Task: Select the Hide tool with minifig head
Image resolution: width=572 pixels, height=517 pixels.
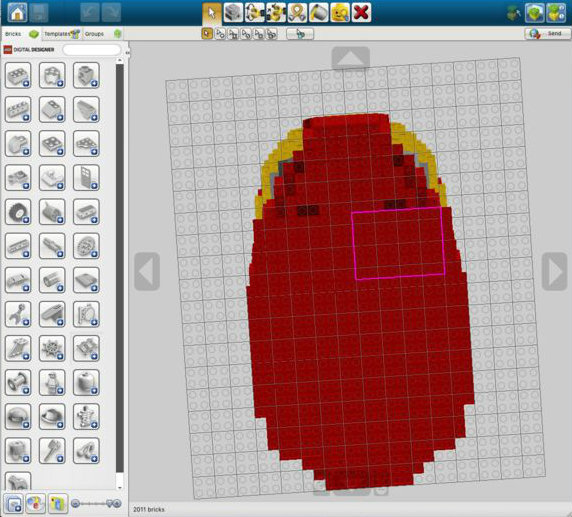Action: pos(340,13)
